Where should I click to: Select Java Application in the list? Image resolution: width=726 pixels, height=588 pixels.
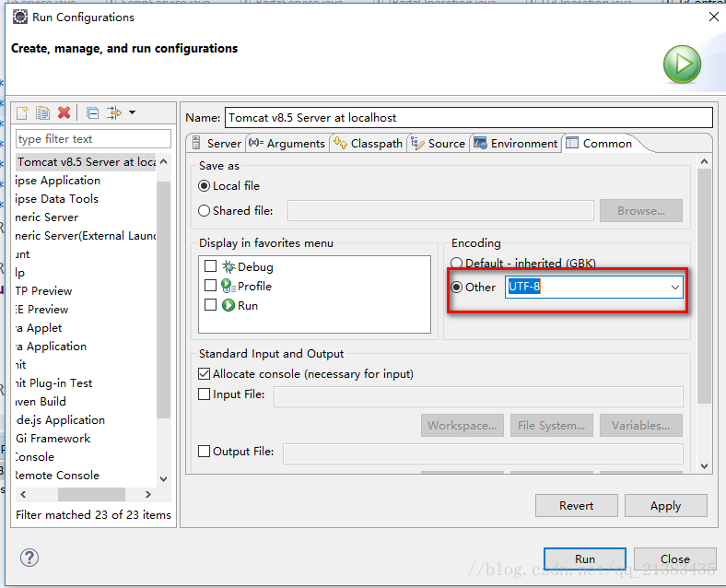point(51,347)
